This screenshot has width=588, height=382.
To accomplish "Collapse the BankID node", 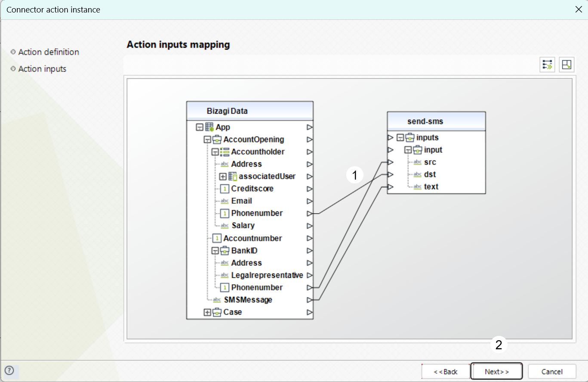I will [x=215, y=251].
